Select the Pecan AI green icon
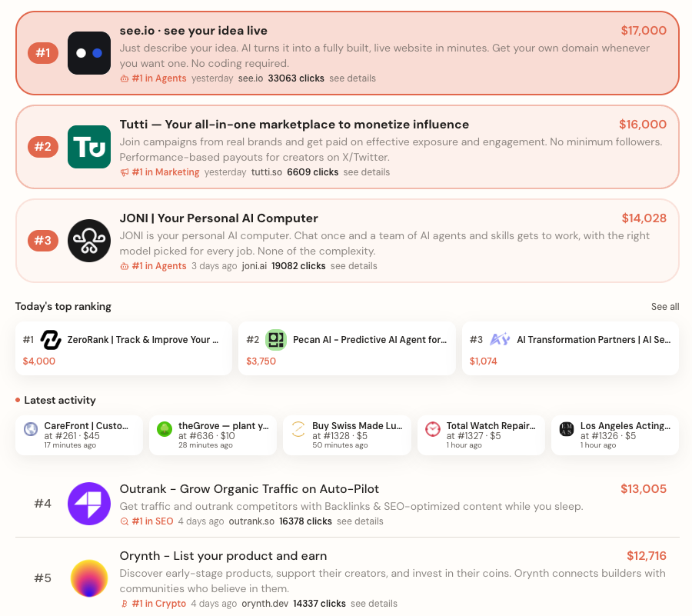Image resolution: width=692 pixels, height=616 pixels. pos(276,340)
